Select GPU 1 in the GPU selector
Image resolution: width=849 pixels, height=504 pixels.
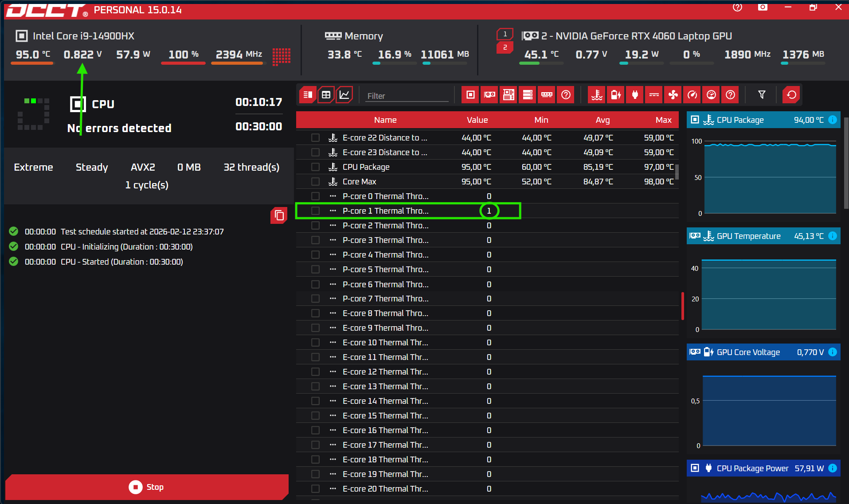point(505,34)
